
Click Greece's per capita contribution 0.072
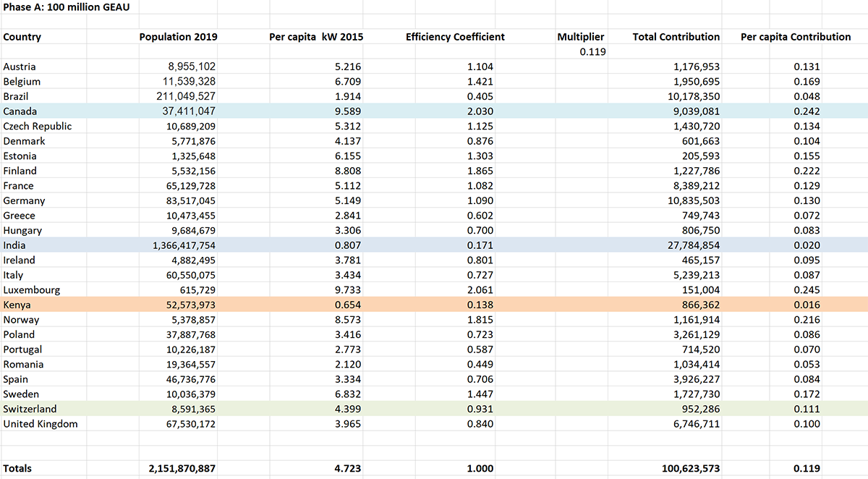807,216
